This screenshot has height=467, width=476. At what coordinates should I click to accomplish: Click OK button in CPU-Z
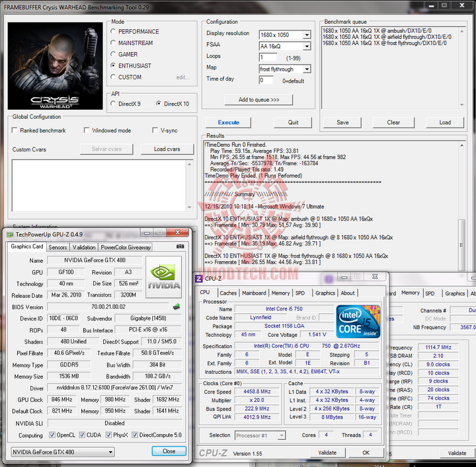tap(366, 452)
